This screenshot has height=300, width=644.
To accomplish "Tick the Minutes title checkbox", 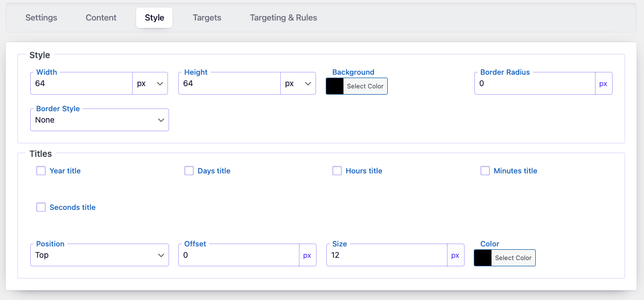I will (x=485, y=171).
